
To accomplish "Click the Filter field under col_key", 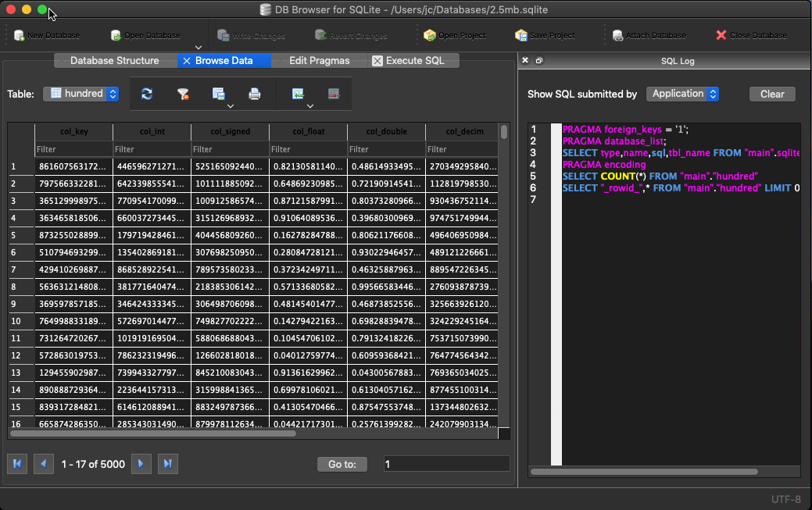I will click(73, 149).
